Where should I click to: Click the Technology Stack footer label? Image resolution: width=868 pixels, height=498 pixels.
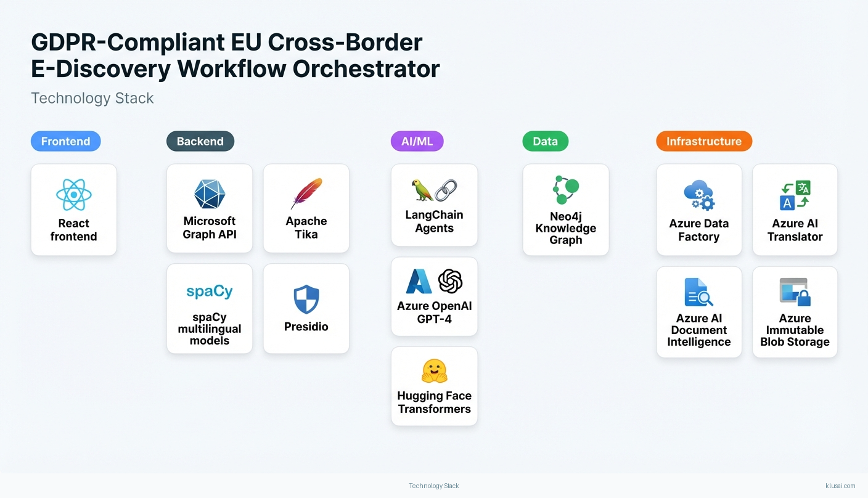(434, 486)
